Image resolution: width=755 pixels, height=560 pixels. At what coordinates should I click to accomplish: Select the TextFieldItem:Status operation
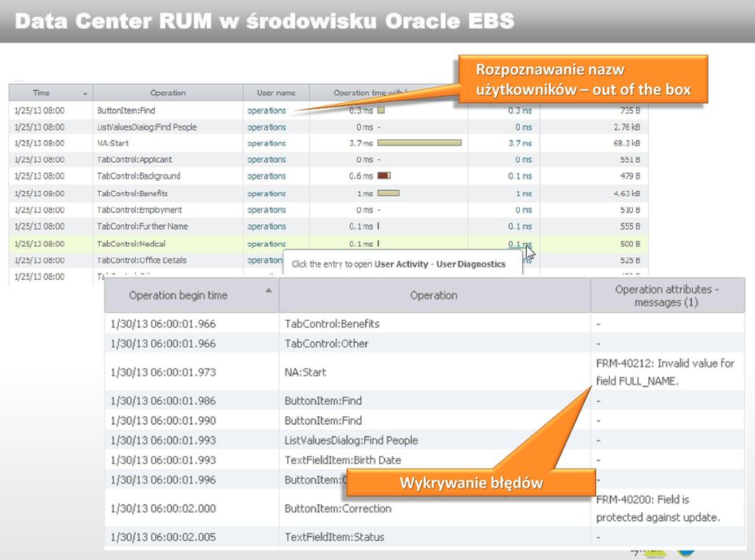point(334,537)
